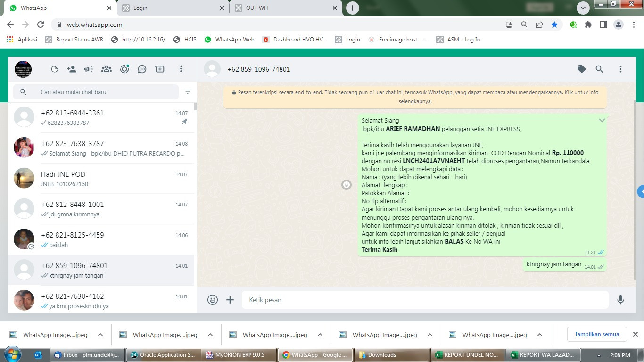Toggle the Chrome side panel icon
The image size is (644, 362).
[603, 25]
